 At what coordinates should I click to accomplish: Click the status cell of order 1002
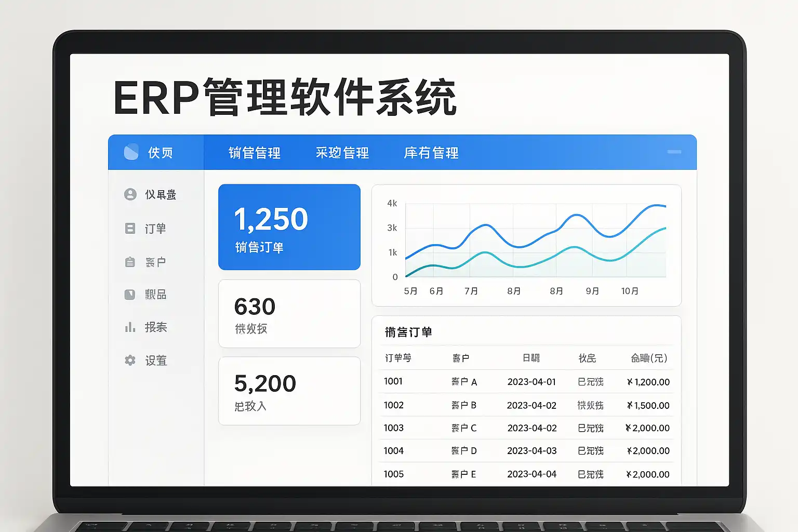point(591,405)
